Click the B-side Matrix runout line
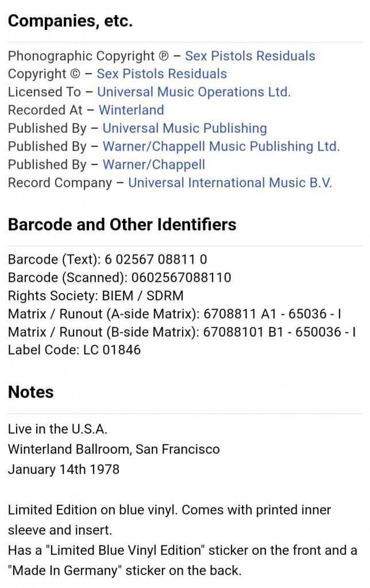Screen dimensions: 370x588 click(x=182, y=332)
